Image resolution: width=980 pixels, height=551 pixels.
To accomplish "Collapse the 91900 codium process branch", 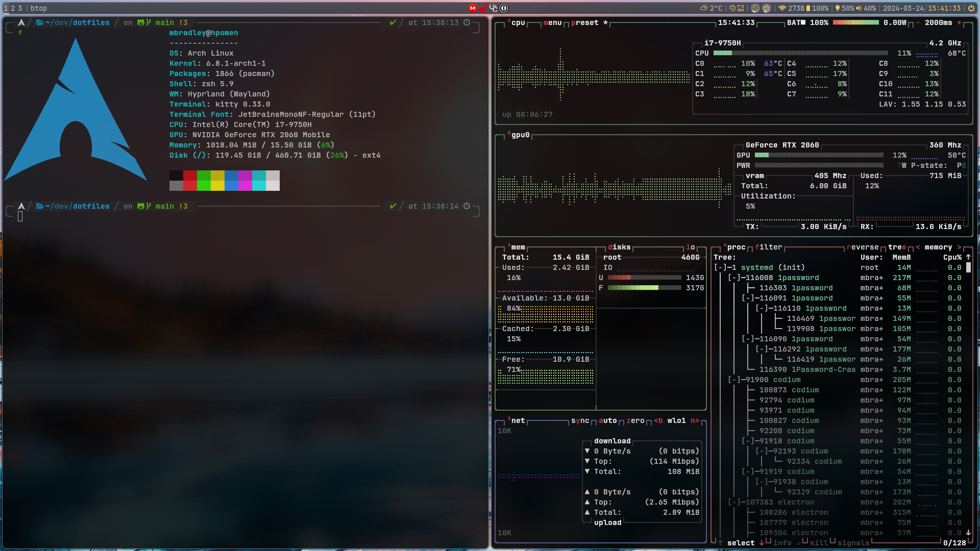I will click(734, 380).
